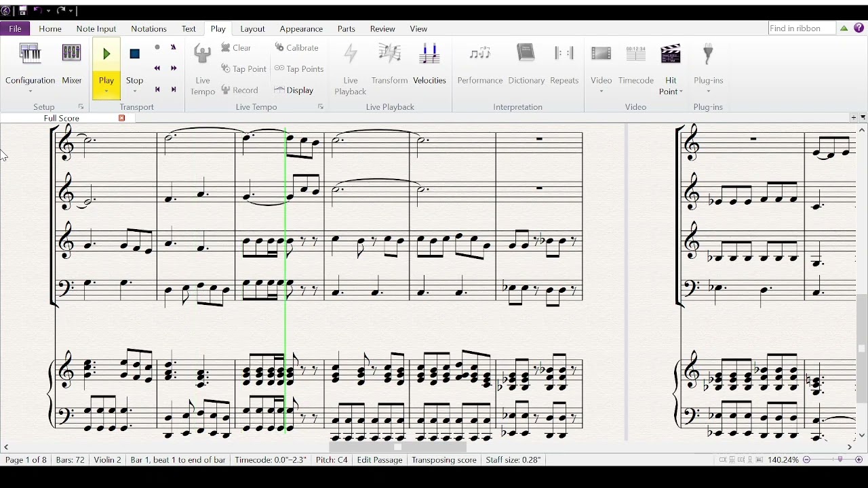Expand the Stop button dropdown arrow

click(x=134, y=91)
